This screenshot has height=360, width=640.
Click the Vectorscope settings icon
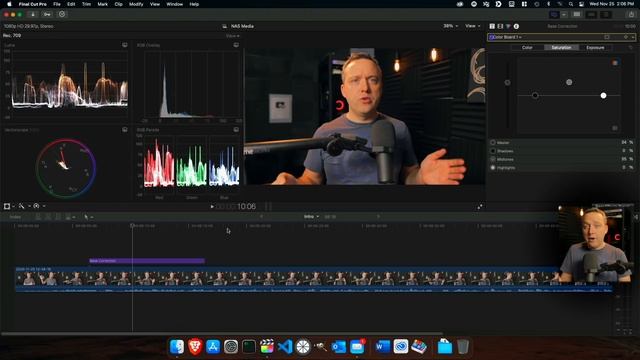click(x=125, y=130)
